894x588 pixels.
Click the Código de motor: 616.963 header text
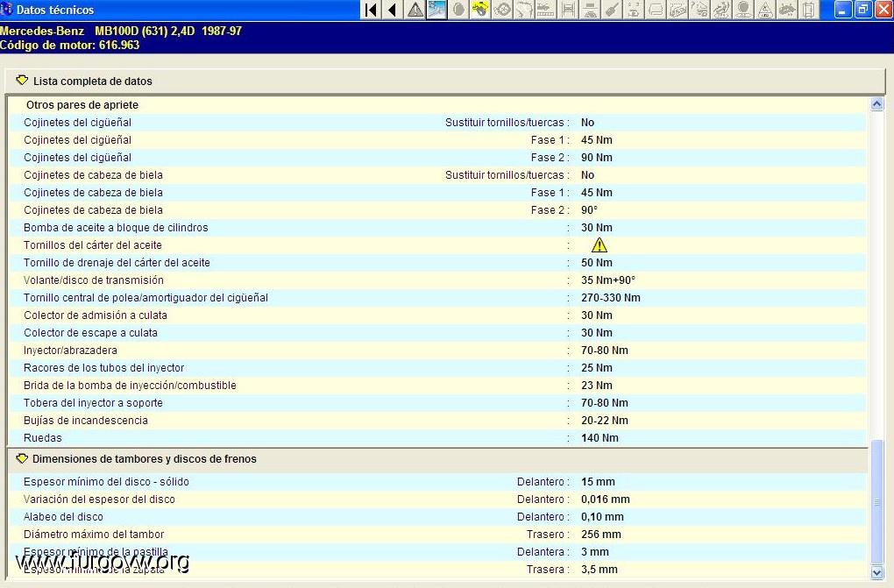click(x=69, y=45)
